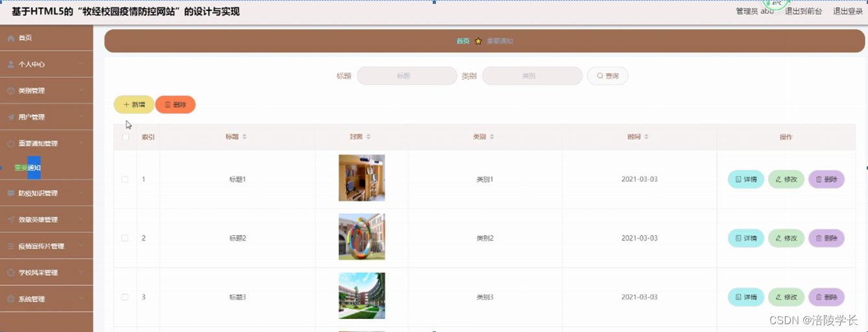Tick the checkbox for row 标题2

pos(125,238)
